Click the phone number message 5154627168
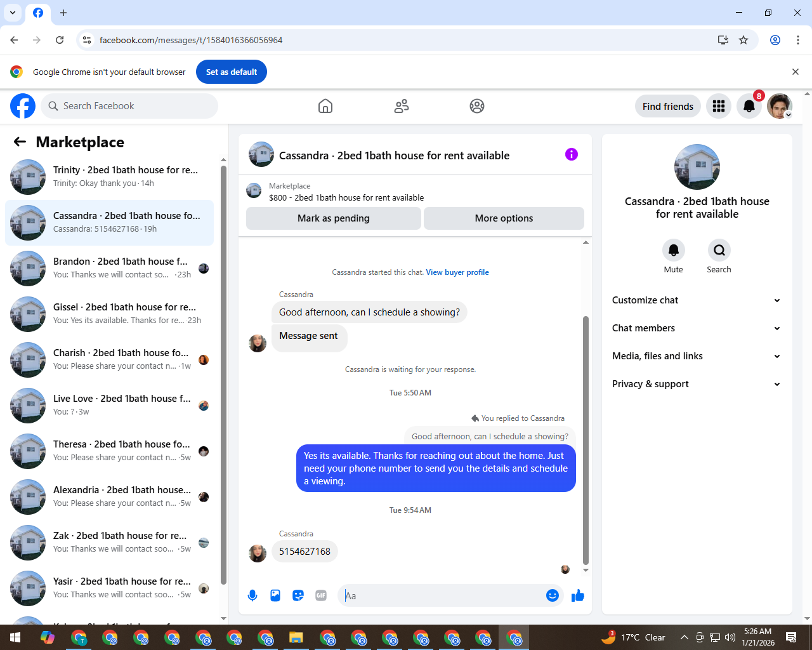Image resolution: width=812 pixels, height=650 pixels. coord(304,552)
